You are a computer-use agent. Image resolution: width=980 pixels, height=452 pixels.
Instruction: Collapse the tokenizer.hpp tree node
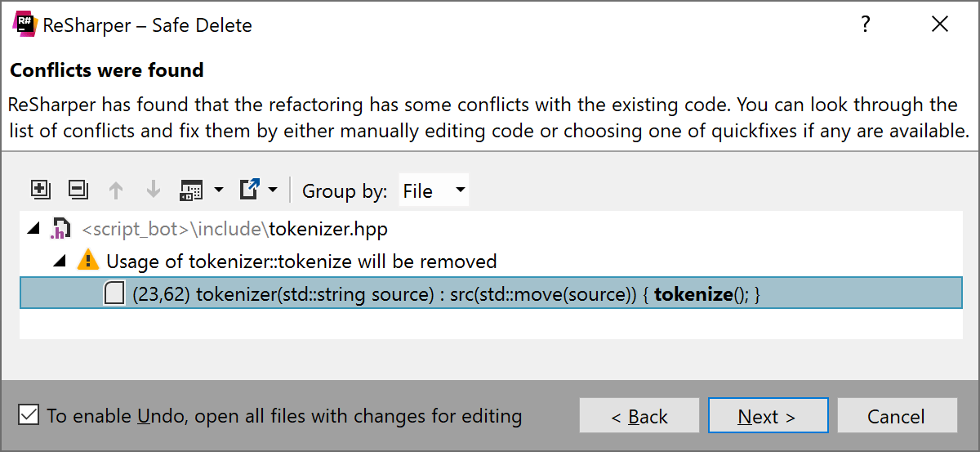coord(33,229)
